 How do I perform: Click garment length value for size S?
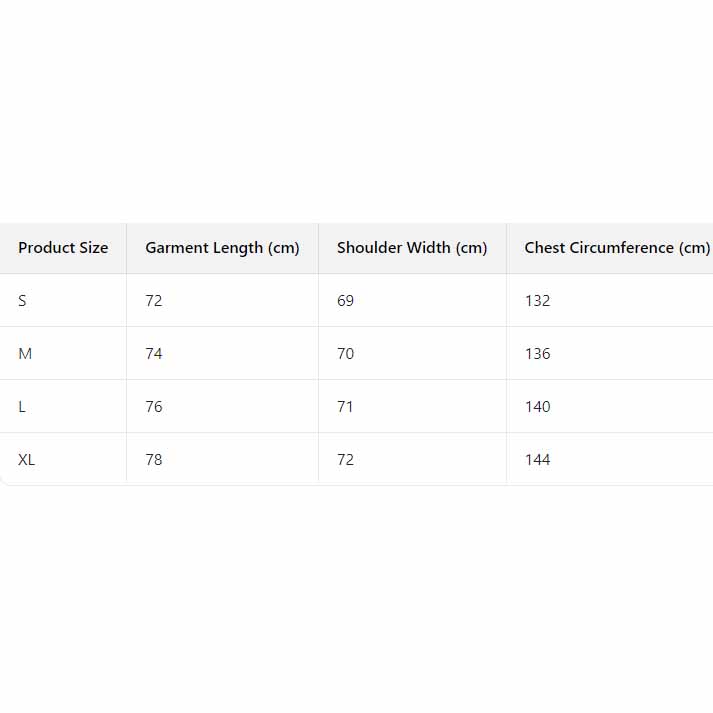[x=154, y=301]
